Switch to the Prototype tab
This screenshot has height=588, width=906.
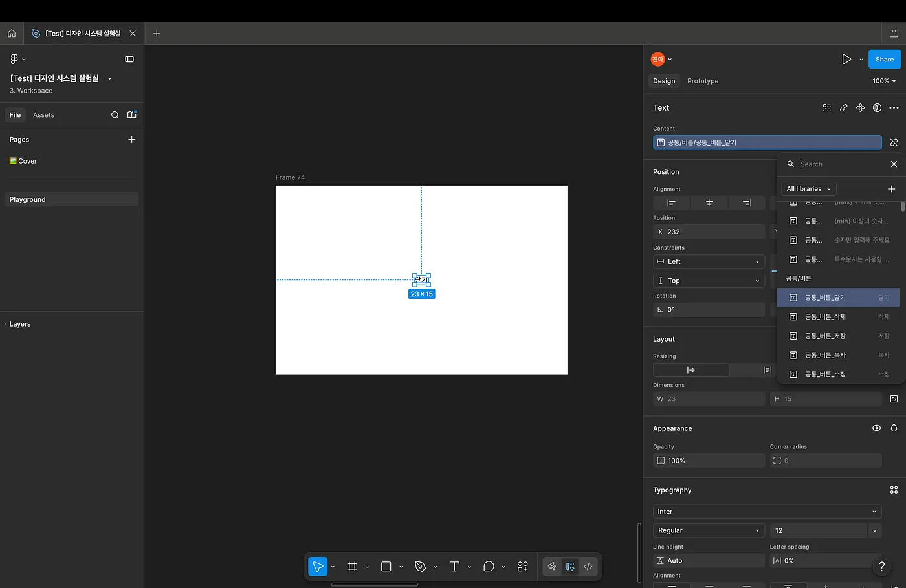click(703, 81)
